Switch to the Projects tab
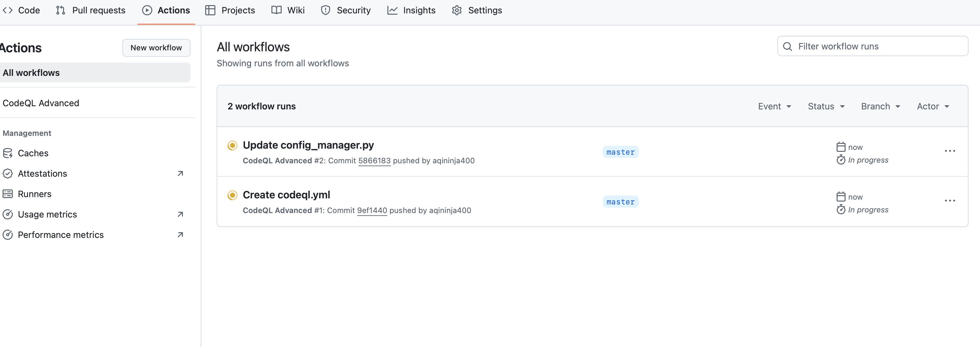This screenshot has width=980, height=347. pos(230,10)
